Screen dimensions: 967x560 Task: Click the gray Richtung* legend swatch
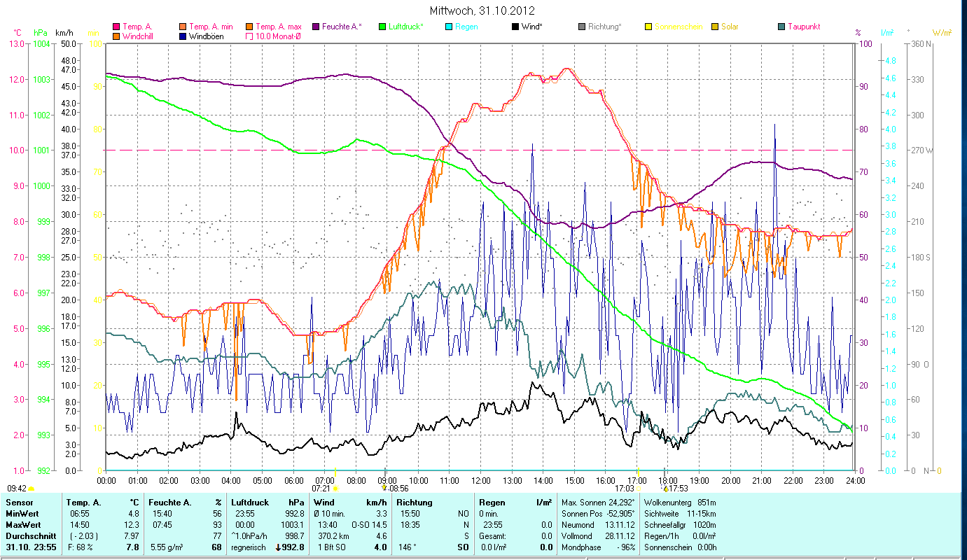click(x=582, y=27)
